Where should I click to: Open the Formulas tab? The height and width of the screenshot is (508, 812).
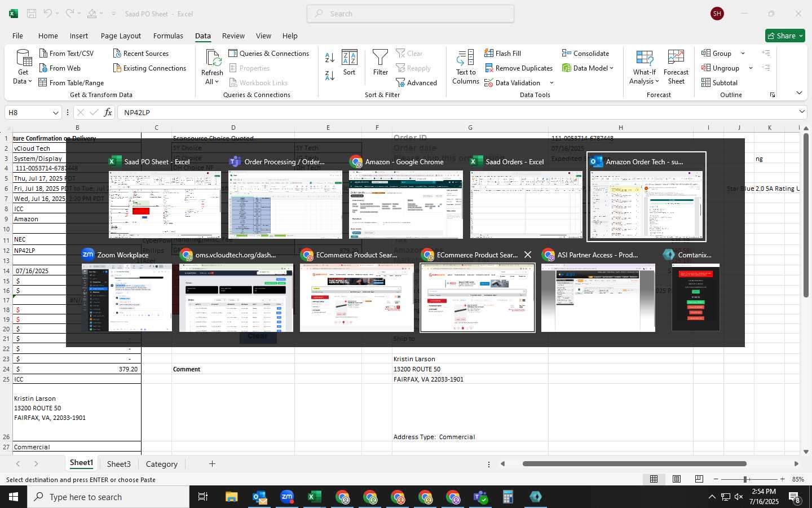(168, 36)
